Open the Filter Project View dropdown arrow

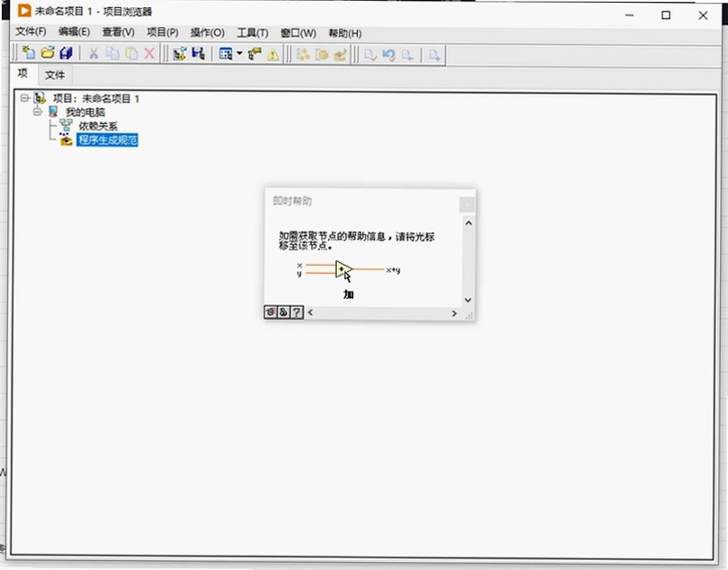(239, 54)
